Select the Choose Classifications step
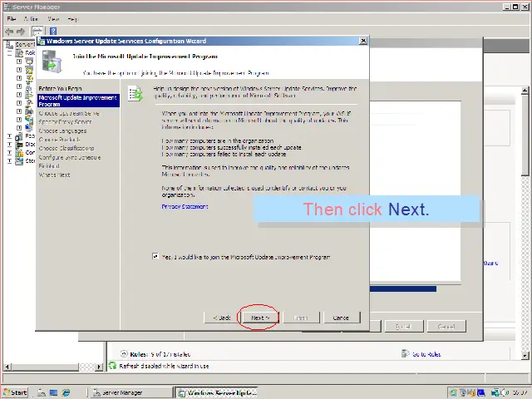Image resolution: width=532 pixels, height=399 pixels. click(x=66, y=148)
